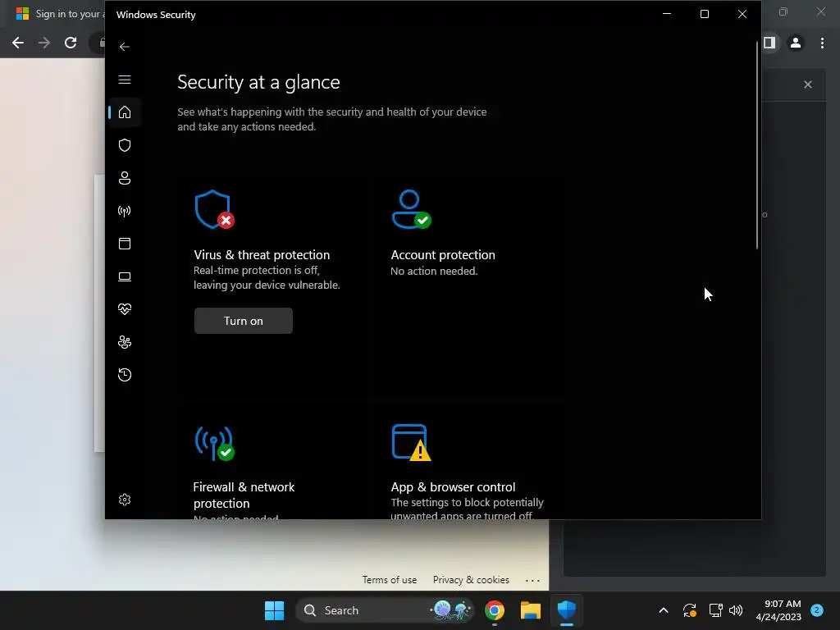Open Google Chrome from taskbar
The height and width of the screenshot is (630, 840).
tap(495, 610)
